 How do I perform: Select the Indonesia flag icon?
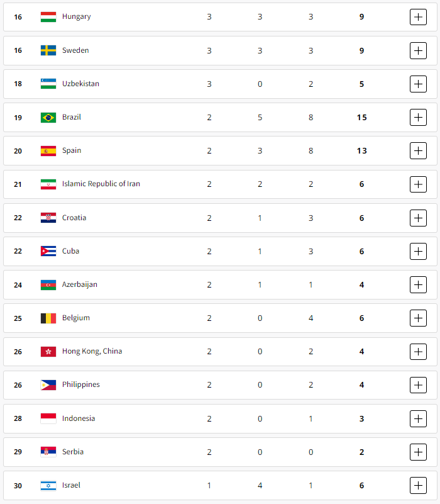48,418
